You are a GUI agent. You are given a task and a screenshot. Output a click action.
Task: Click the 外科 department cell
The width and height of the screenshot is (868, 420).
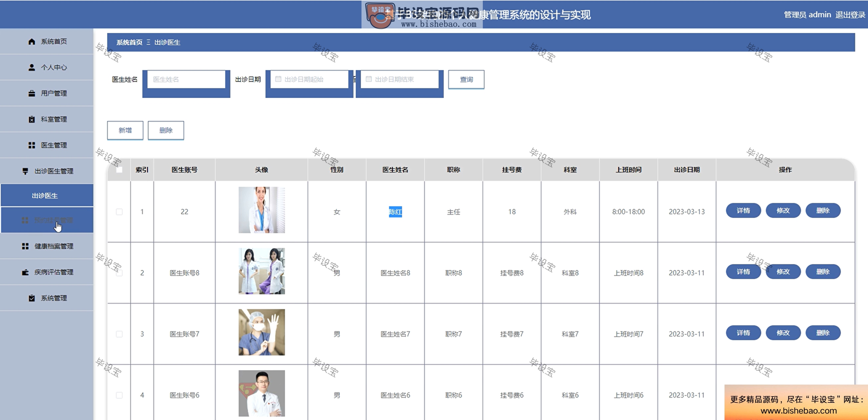pos(570,212)
